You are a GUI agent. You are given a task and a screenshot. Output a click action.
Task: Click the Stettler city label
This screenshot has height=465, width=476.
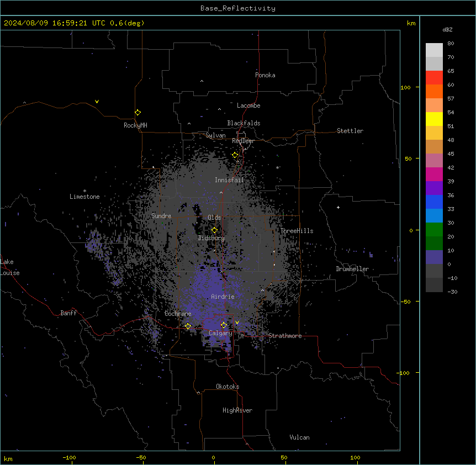(x=350, y=131)
